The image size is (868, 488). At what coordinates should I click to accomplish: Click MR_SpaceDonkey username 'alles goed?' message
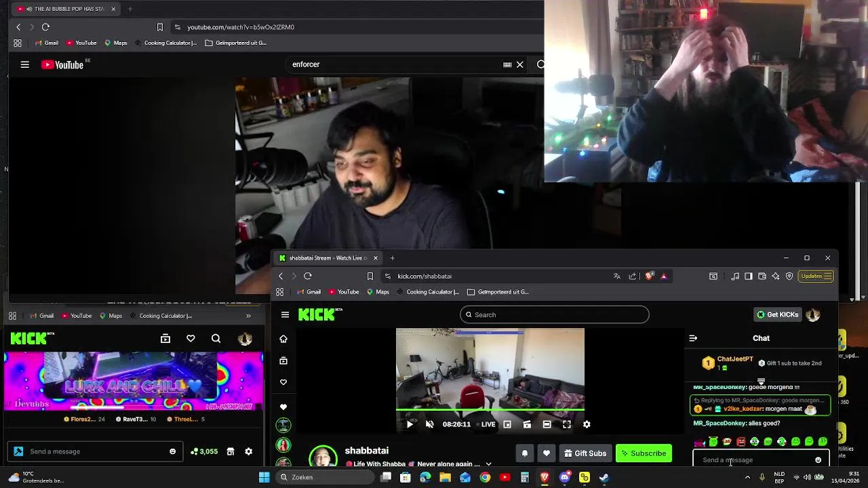click(x=719, y=423)
